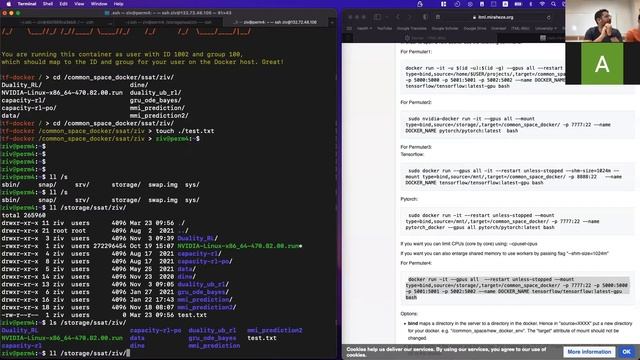Click the Pytorch docker run code block
The width and height of the screenshot is (640, 360).
517,221
